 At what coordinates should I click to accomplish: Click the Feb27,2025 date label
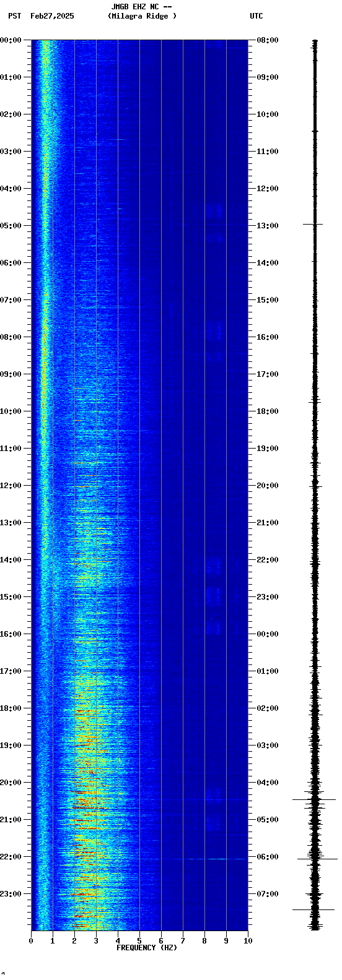[x=52, y=16]
